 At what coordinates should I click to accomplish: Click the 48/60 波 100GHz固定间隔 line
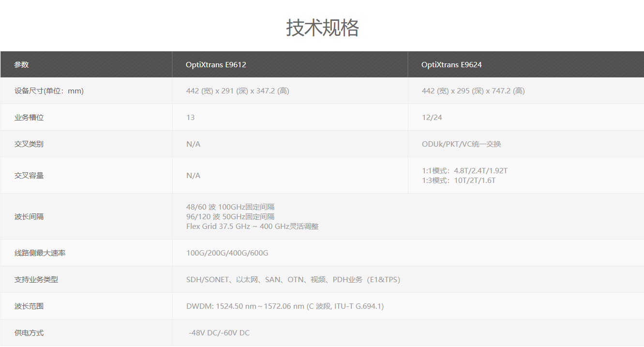click(x=230, y=207)
